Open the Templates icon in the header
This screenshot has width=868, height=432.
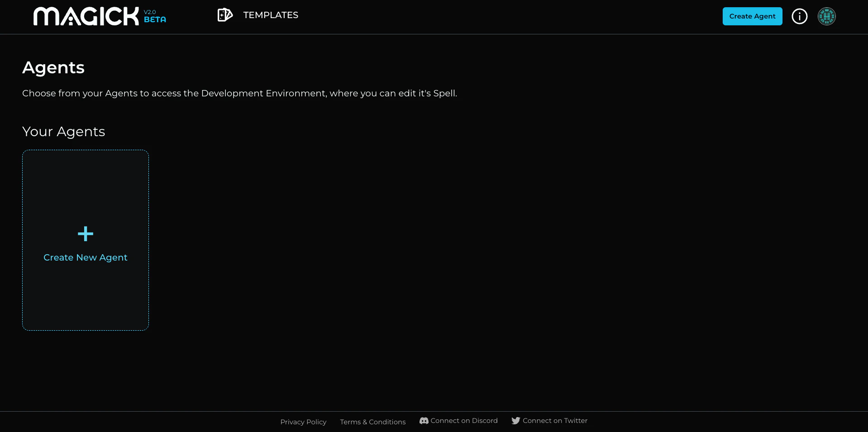coord(225,14)
